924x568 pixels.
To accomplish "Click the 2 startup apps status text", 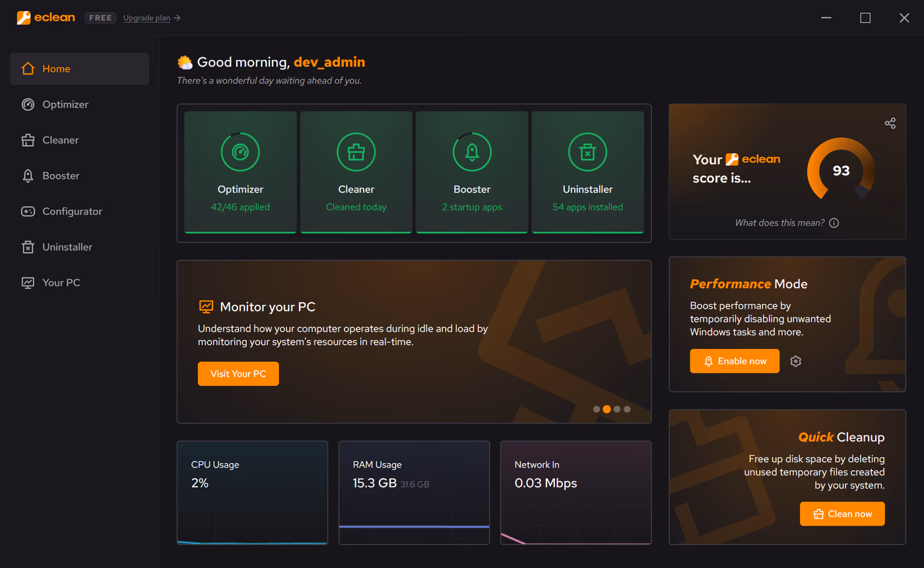I will click(x=472, y=207).
